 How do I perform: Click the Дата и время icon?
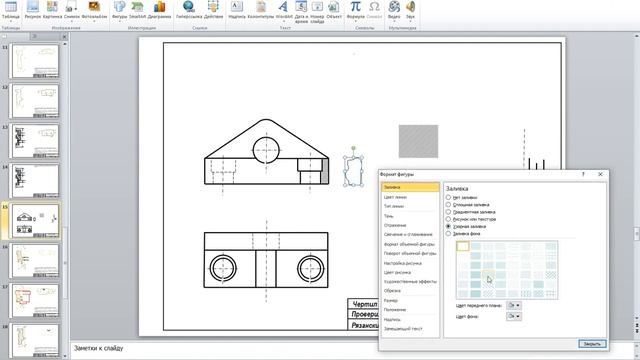click(x=301, y=11)
